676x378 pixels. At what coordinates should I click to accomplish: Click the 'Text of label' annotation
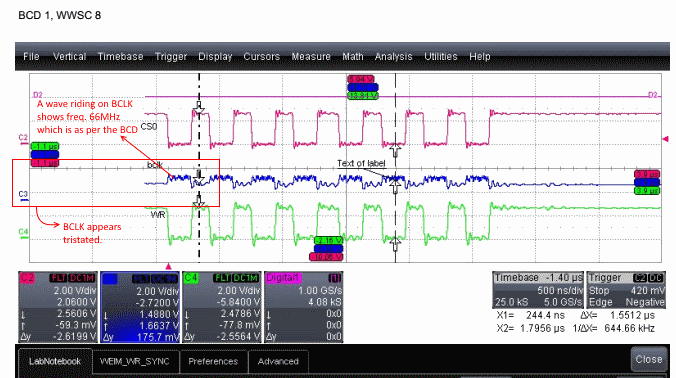pyautogui.click(x=361, y=163)
